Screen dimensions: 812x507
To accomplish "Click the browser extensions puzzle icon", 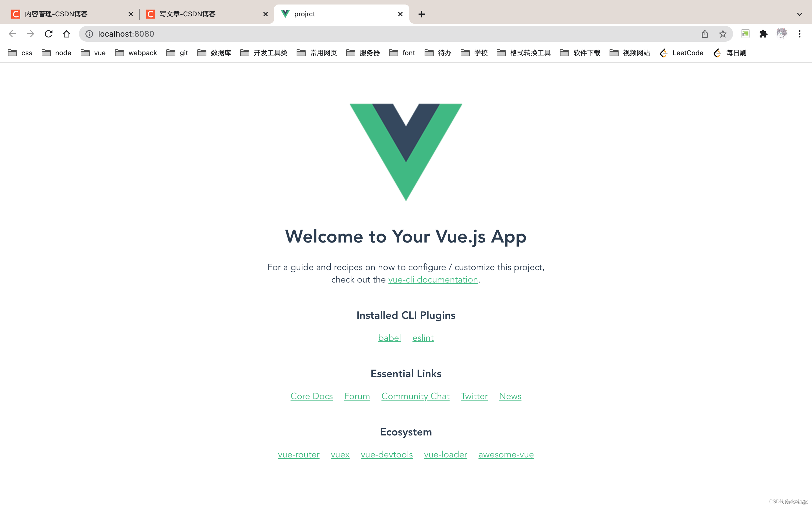I will (764, 33).
